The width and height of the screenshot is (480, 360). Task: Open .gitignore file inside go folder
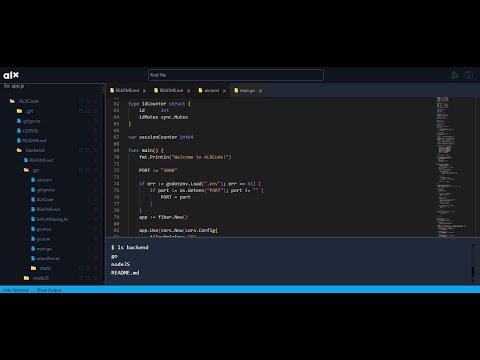(43, 190)
